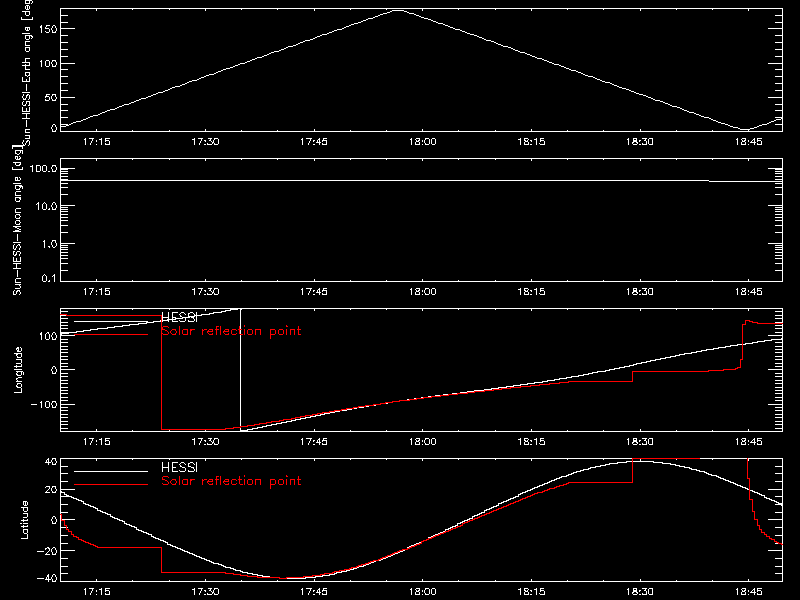
Task: Click the white legend line in Latitude plot
Action: [111, 471]
